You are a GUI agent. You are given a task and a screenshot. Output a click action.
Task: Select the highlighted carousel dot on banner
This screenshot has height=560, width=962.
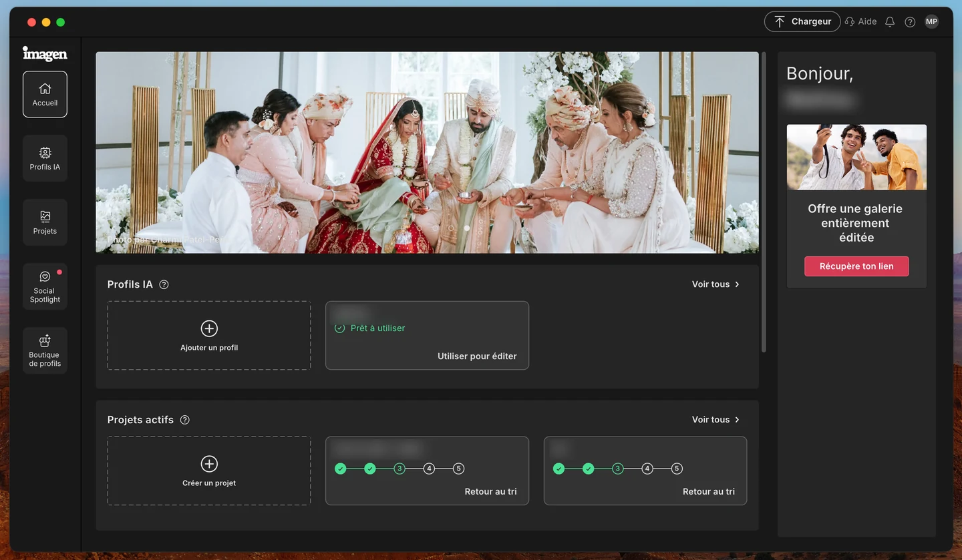pos(467,228)
